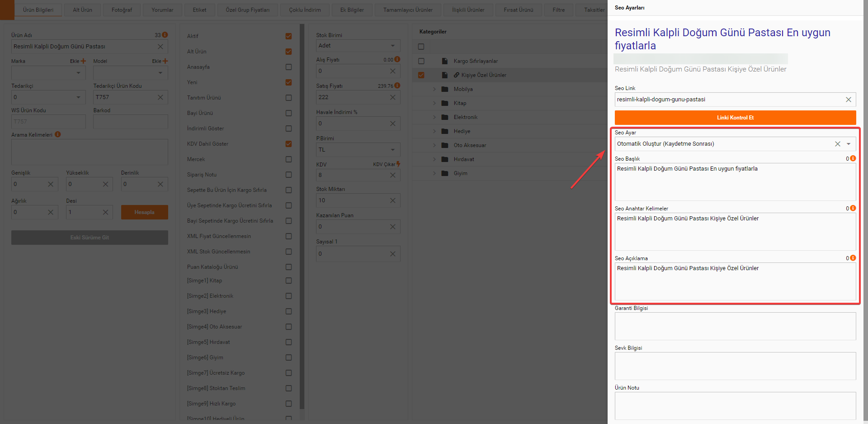Image resolution: width=868 pixels, height=424 pixels.
Task: Open the Seo Ayar dropdown arrow
Action: [x=849, y=144]
